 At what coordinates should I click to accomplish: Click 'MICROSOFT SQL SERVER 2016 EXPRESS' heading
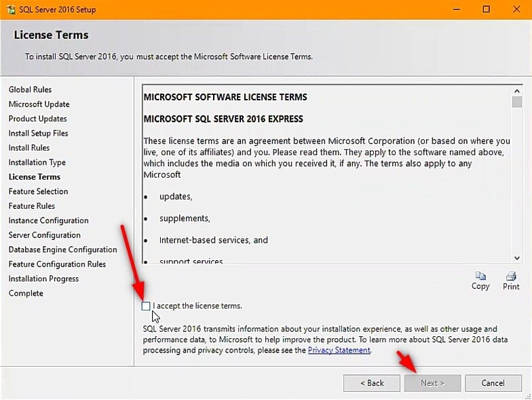[x=223, y=119]
